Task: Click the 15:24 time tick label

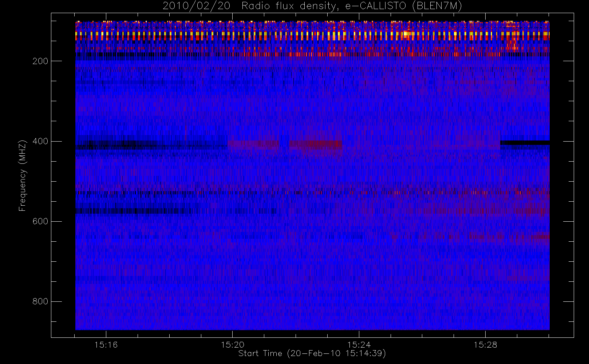Action: [359, 345]
